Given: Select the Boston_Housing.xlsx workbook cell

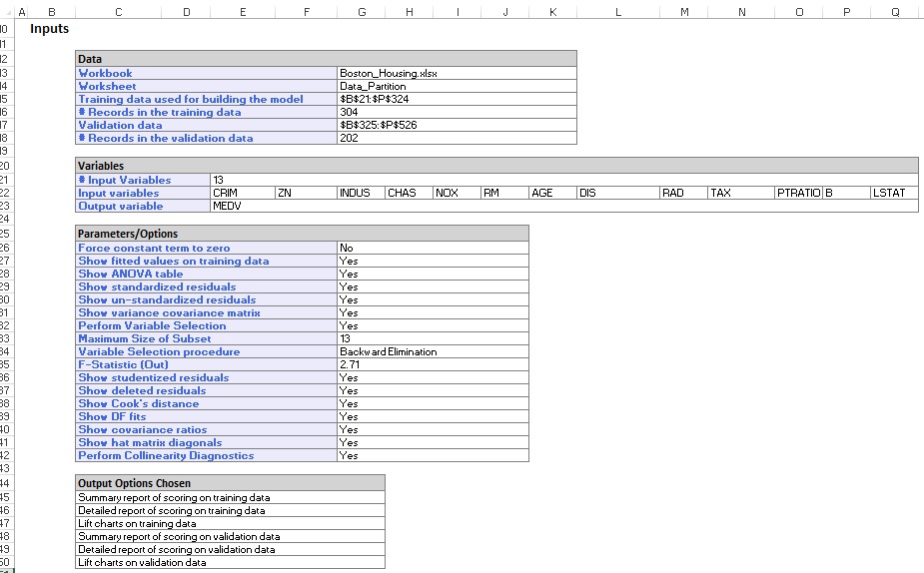Looking at the screenshot, I should click(x=457, y=73).
